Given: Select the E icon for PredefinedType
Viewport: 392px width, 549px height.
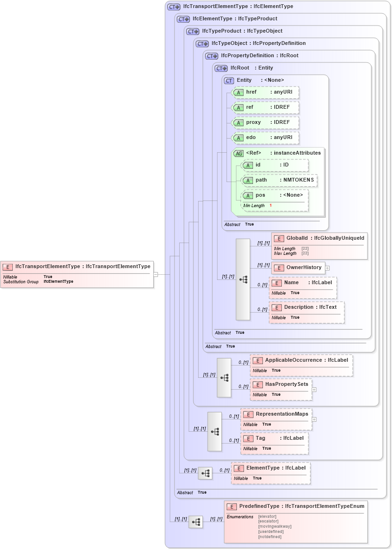Looking at the screenshot, I should pos(231,506).
